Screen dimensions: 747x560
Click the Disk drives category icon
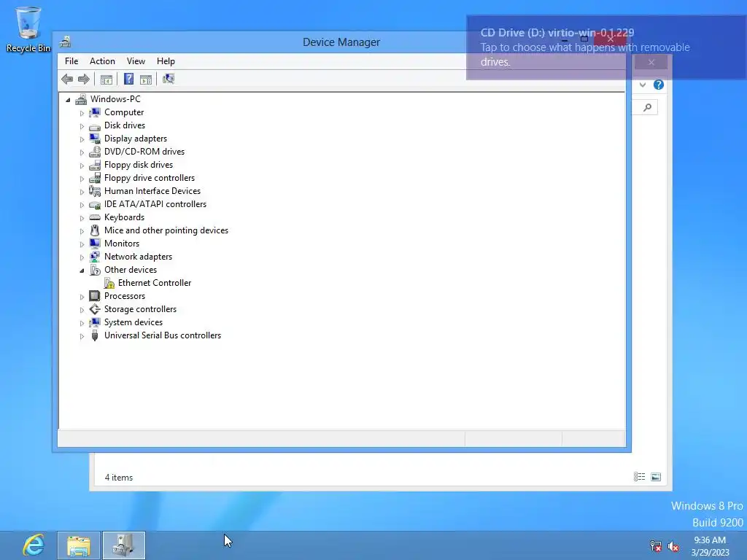coord(95,125)
